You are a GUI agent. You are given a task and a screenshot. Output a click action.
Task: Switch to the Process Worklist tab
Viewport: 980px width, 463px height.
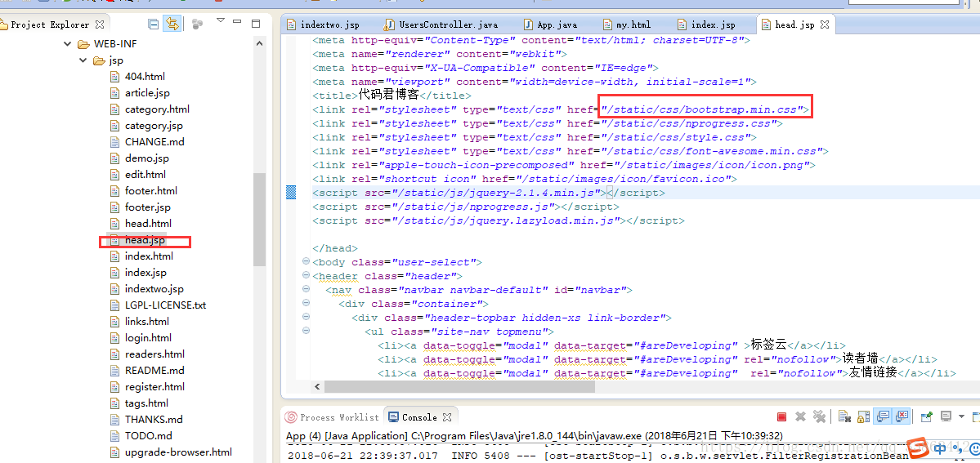pos(332,416)
